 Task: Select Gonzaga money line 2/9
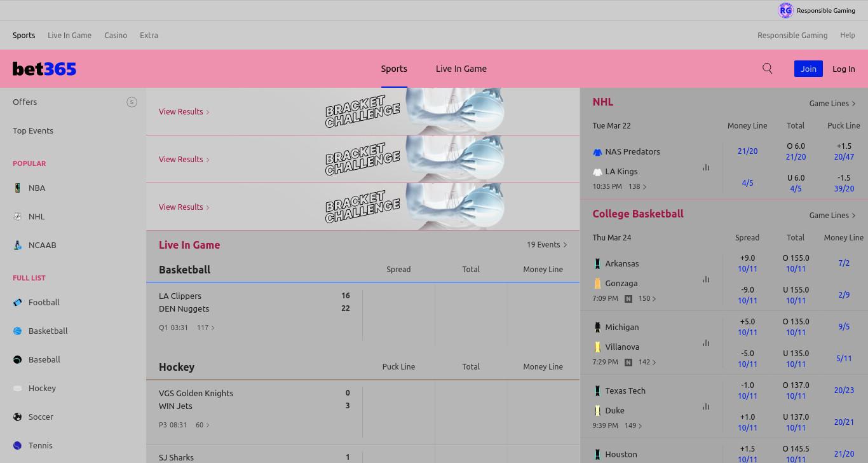click(x=844, y=295)
